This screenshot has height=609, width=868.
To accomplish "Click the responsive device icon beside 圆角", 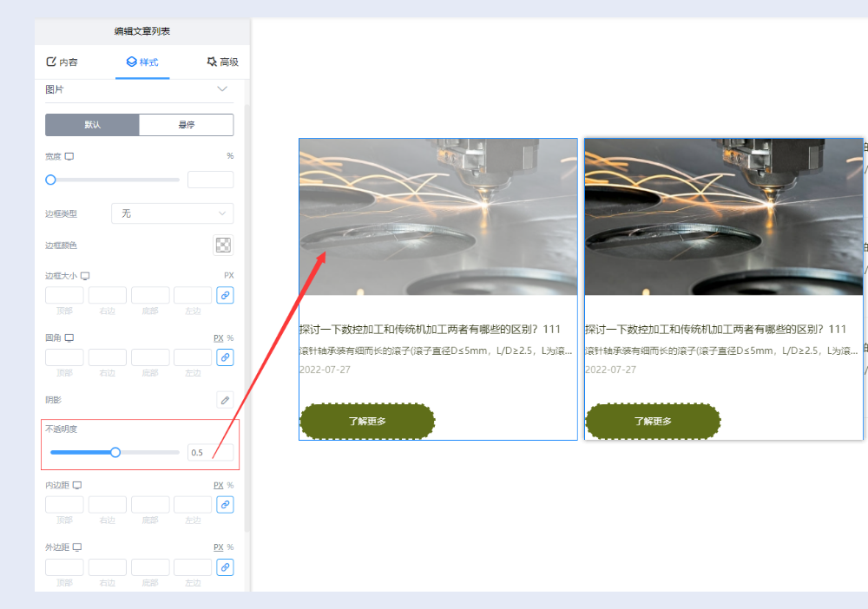I will click(x=69, y=337).
